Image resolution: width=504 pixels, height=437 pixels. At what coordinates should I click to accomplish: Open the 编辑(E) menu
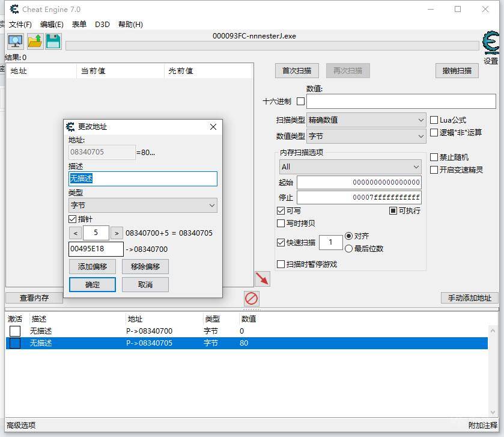coord(52,25)
